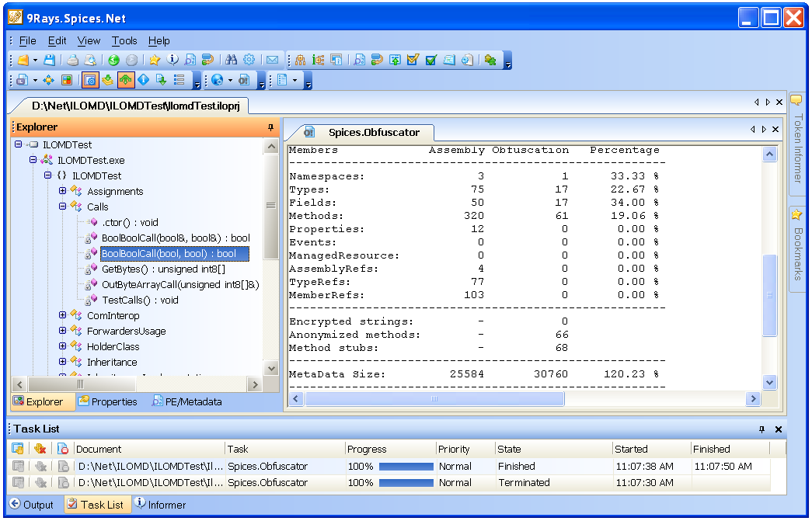Click the yellow star favorites icon
Image resolution: width=812 pixels, height=521 pixels.
click(x=155, y=60)
